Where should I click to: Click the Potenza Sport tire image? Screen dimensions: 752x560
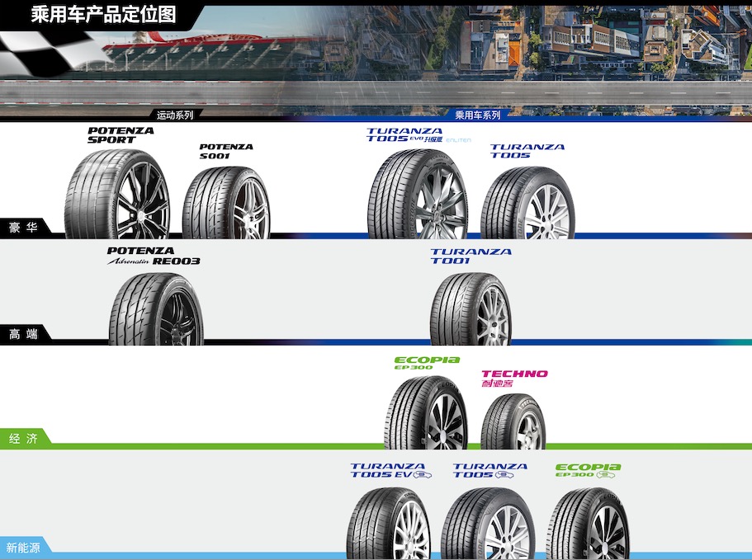117,194
